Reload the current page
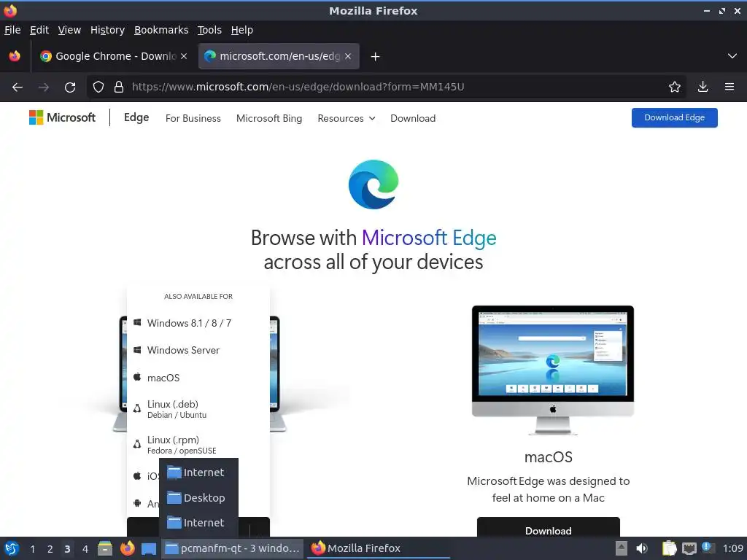This screenshot has height=560, width=747. (70, 87)
